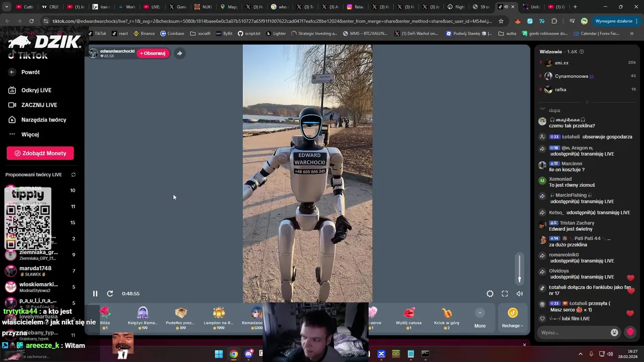Focus the Wpisz chat input field
The width and height of the screenshot is (644, 362).
click(x=573, y=332)
